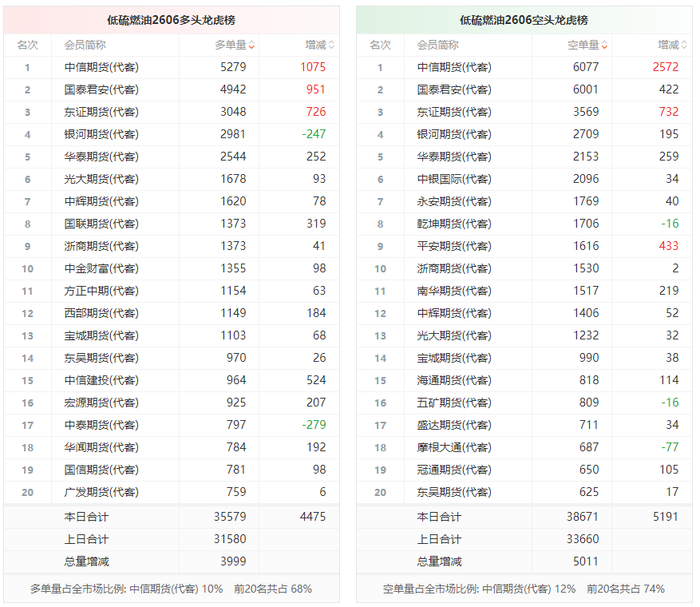The height and width of the screenshot is (607, 700).
Task: Select 宏源期货(代客) row
Action: (x=172, y=403)
